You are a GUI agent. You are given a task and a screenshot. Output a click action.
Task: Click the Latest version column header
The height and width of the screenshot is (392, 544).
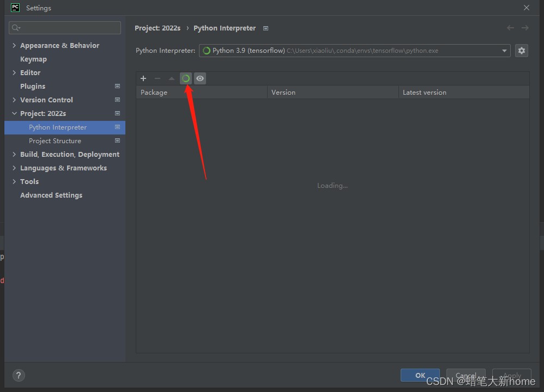464,92
